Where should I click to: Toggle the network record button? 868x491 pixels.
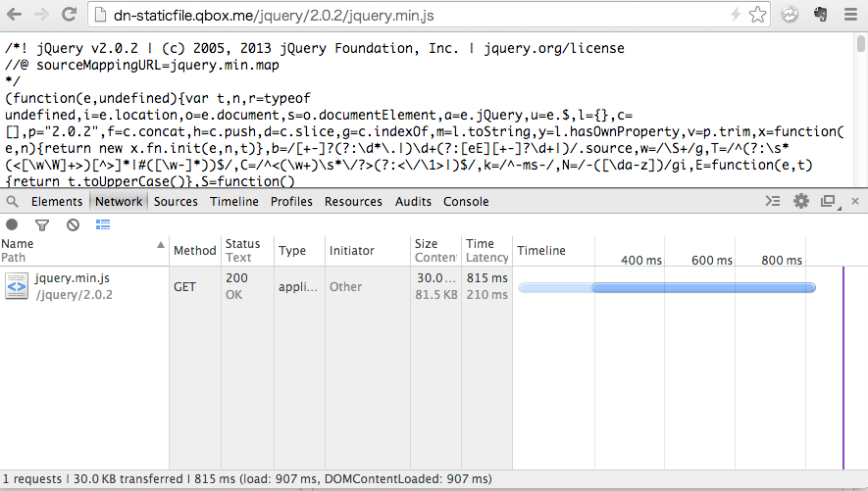[12, 224]
